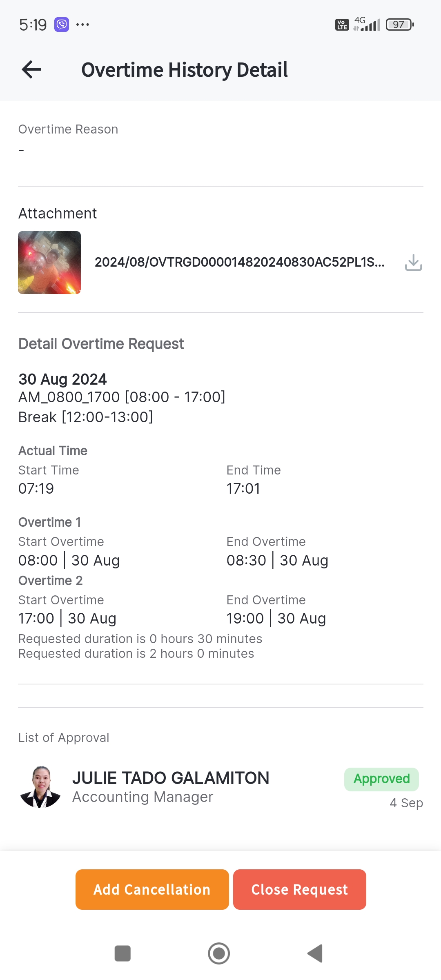Open the attachment photo thumbnail
Image resolution: width=441 pixels, height=980 pixels.
[x=49, y=263]
